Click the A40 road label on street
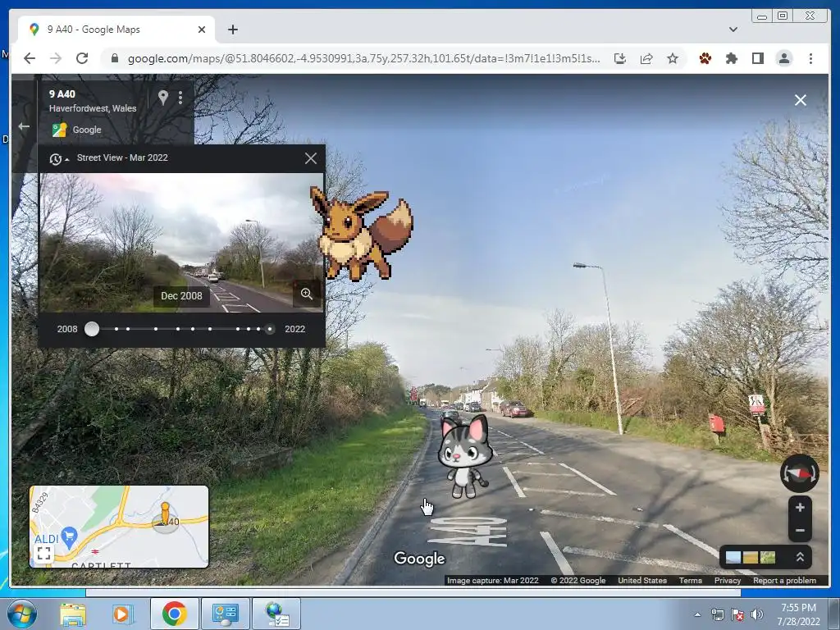Screen dimensions: 840x630 click(466, 532)
